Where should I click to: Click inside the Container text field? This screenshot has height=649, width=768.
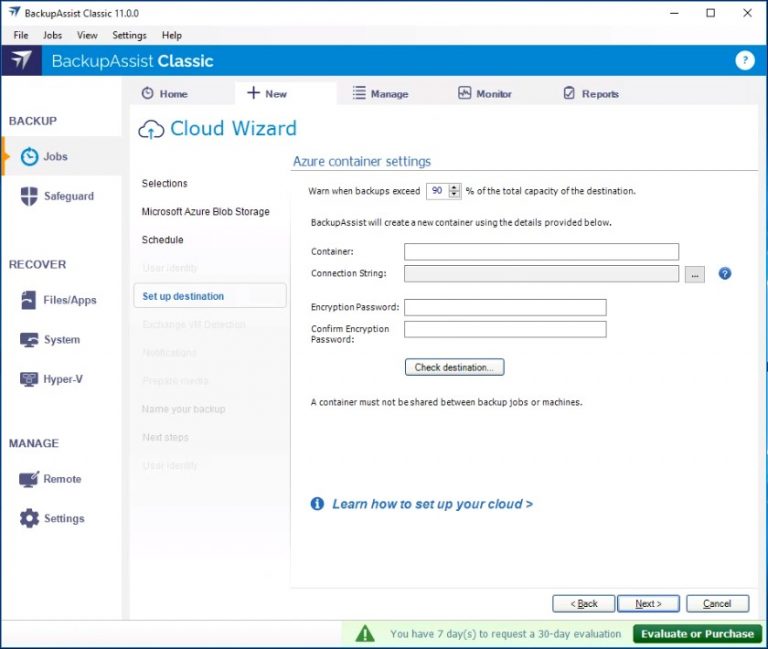(x=541, y=252)
